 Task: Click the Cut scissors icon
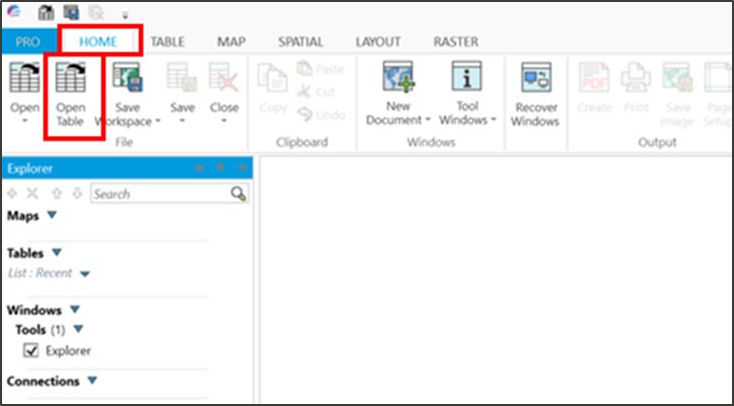(304, 91)
